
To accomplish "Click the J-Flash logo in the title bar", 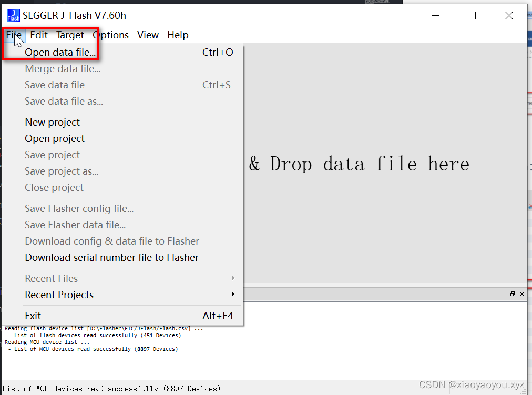I will 13,15.
